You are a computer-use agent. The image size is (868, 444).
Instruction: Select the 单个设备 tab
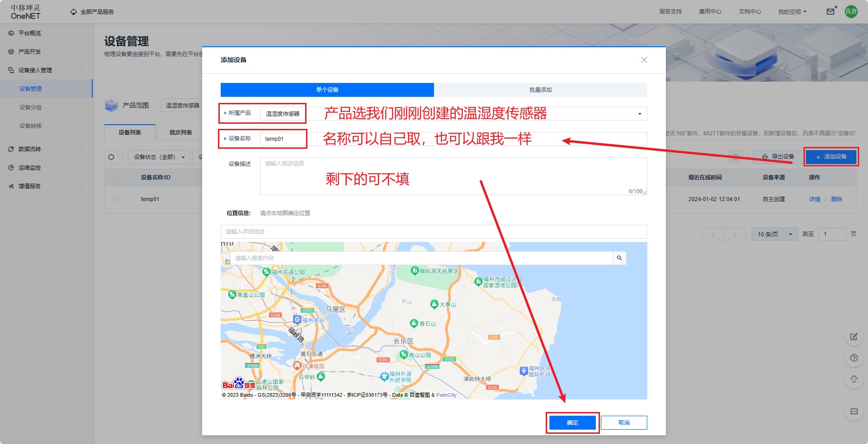click(327, 90)
